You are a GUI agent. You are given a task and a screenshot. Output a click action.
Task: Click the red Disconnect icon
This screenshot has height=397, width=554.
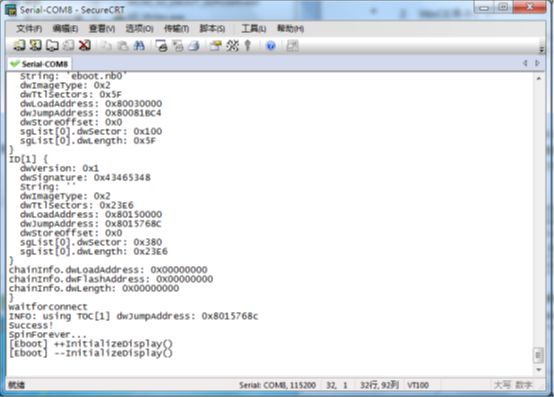(85, 45)
